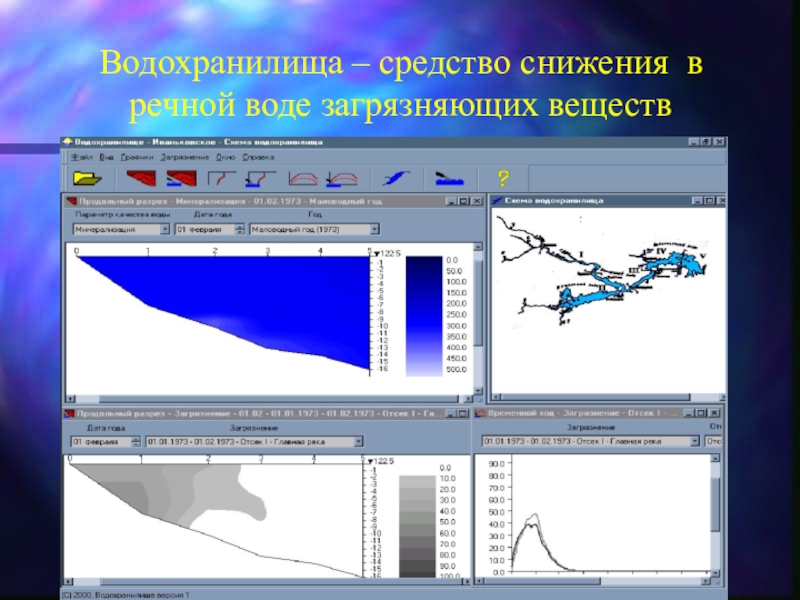This screenshot has width=800, height=600.
Task: Maximize the Временной ход window
Action: (x=701, y=413)
